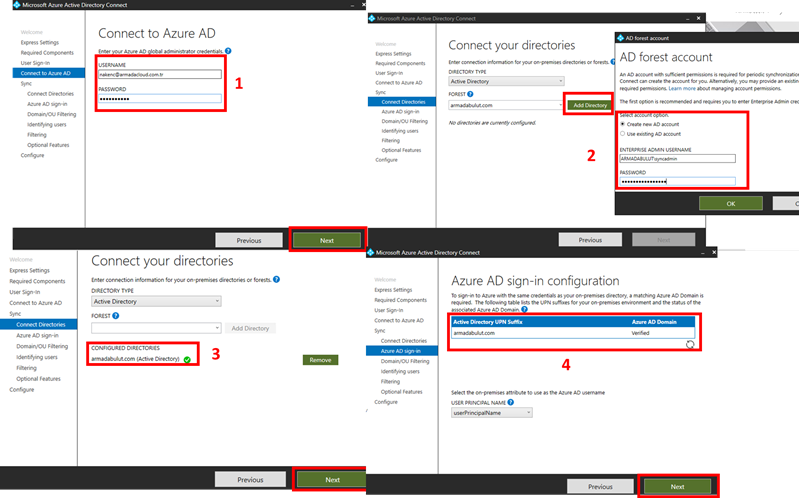This screenshot has width=799, height=498.
Task: Select highlighted Connect Directories step in configured directories window
Action: pos(39,324)
